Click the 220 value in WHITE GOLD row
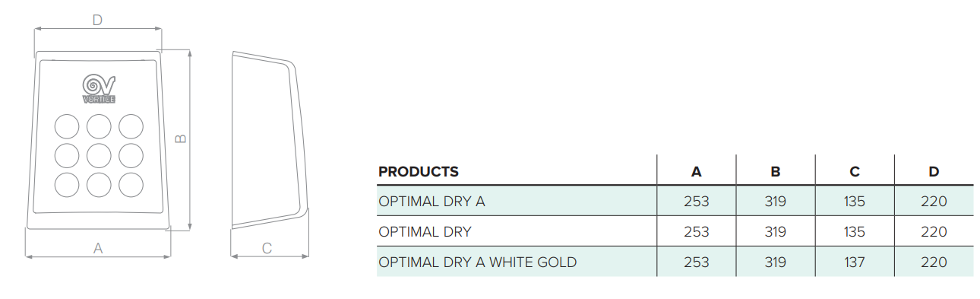This screenshot has height=299, width=980. coord(934,262)
